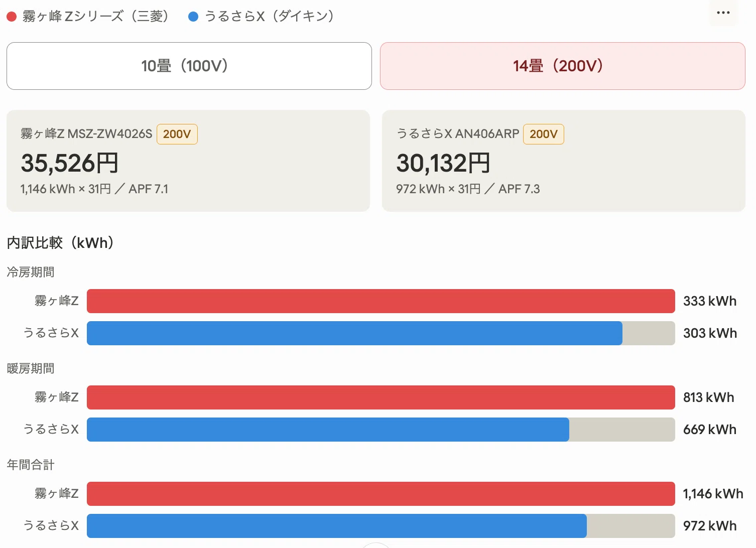Viewport: 756px width, 548px height.
Task: Click 霧ヶ峰 Zシリーズ（三菱）legend label
Action: click(x=96, y=17)
